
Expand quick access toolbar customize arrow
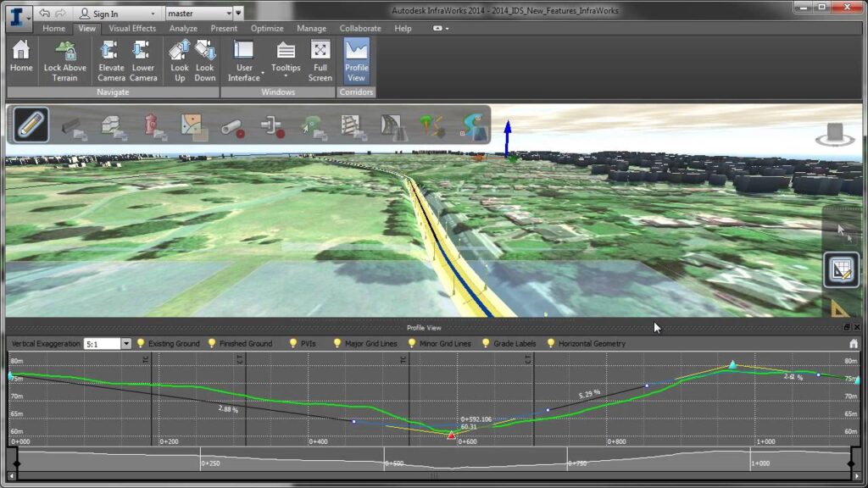(238, 13)
